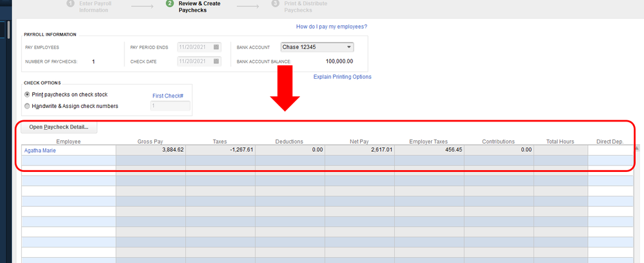This screenshot has width=644, height=263.
Task: Click Open Paycheck Detail button
Action: pyautogui.click(x=59, y=127)
